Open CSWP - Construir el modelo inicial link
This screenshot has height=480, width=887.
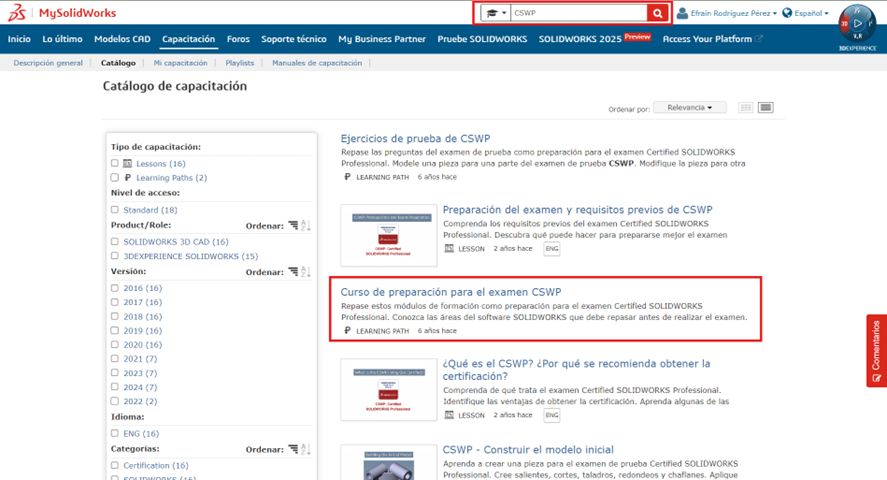point(528,449)
